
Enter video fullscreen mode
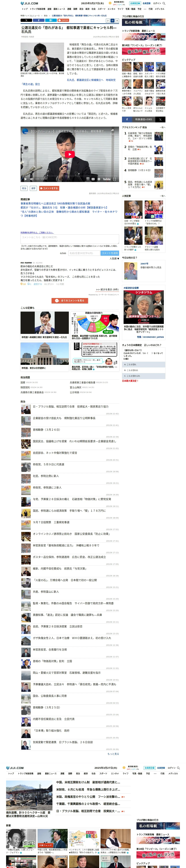coord(114,179)
